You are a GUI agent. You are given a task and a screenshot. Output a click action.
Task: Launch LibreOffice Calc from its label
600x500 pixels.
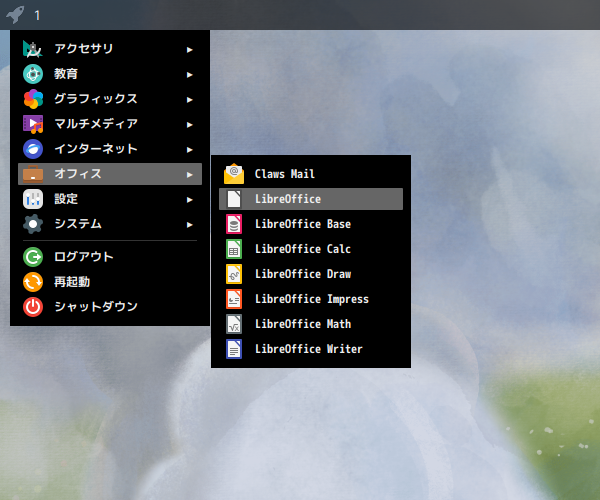(303, 249)
